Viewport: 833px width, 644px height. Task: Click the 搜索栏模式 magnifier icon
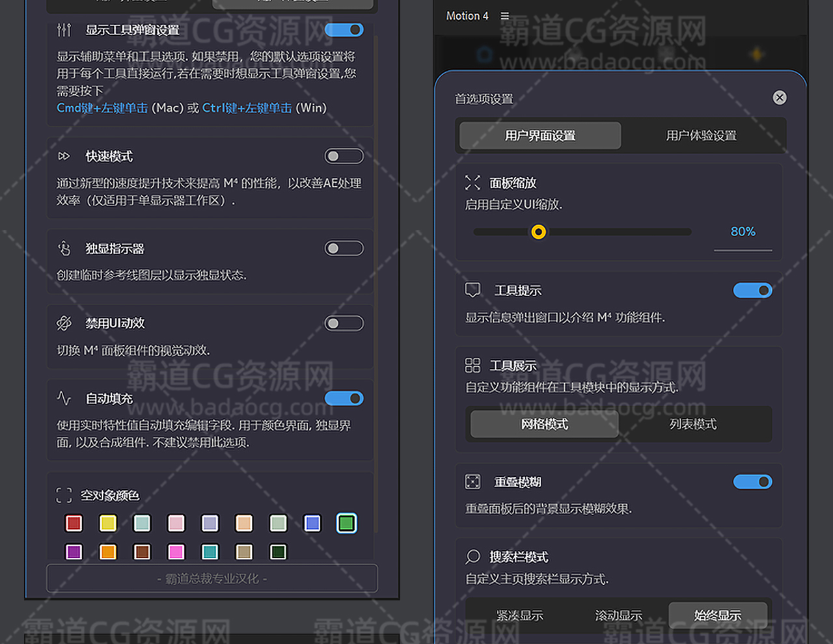pyautogui.click(x=472, y=557)
